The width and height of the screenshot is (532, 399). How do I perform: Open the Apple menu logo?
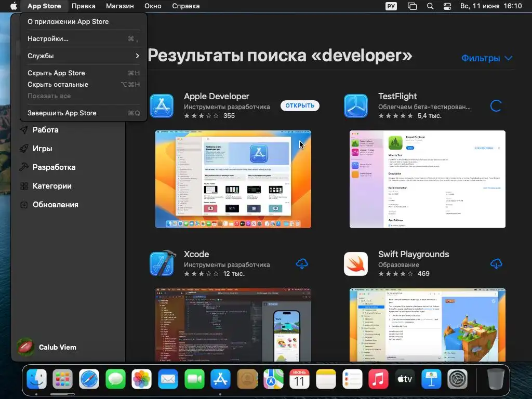click(14, 6)
